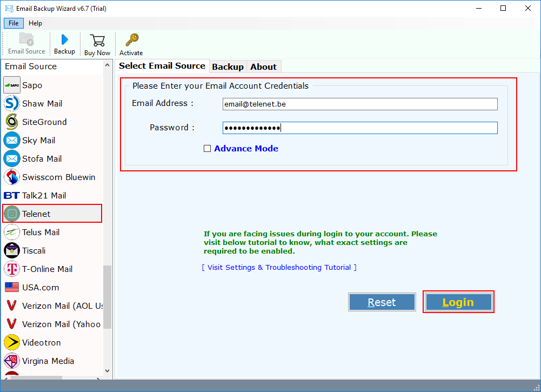The image size is (541, 392).
Task: Select the Shaw Mail logo icon
Action: (x=12, y=103)
